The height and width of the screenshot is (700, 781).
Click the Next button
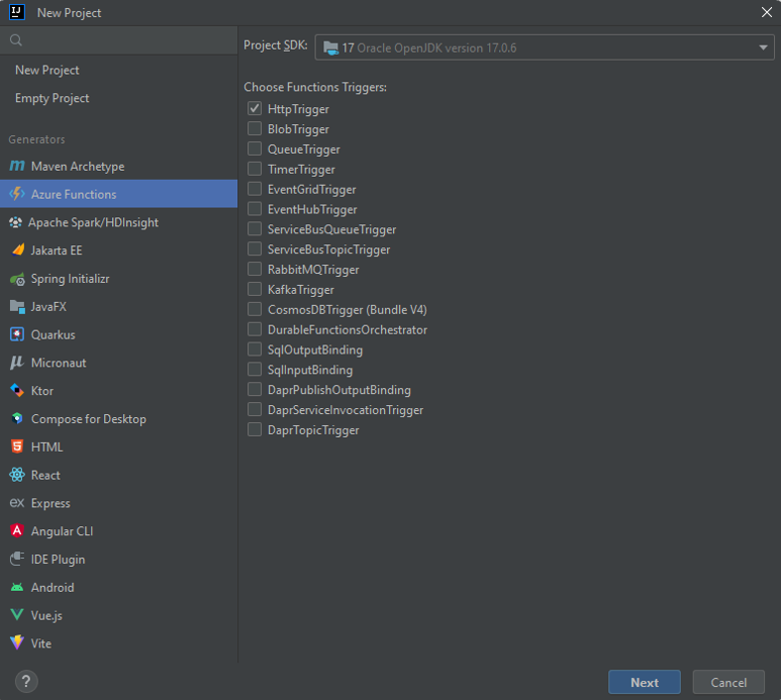pyautogui.click(x=644, y=682)
